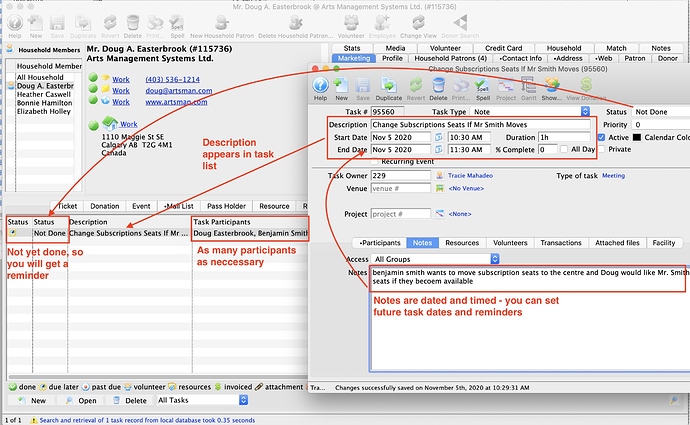The height and width of the screenshot is (425, 690).
Task: Click Project lookup icon
Action: 439,214
